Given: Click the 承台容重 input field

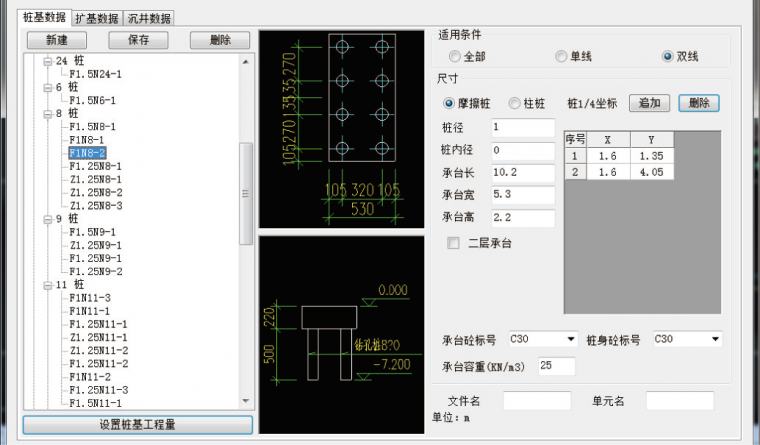Looking at the screenshot, I should [x=556, y=366].
